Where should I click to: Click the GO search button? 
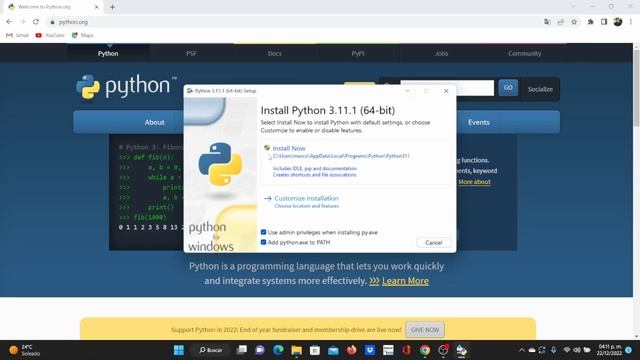[x=508, y=87]
